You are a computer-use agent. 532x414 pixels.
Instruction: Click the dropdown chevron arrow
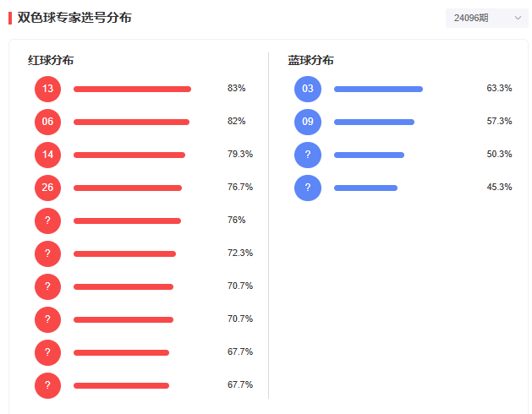(518, 18)
